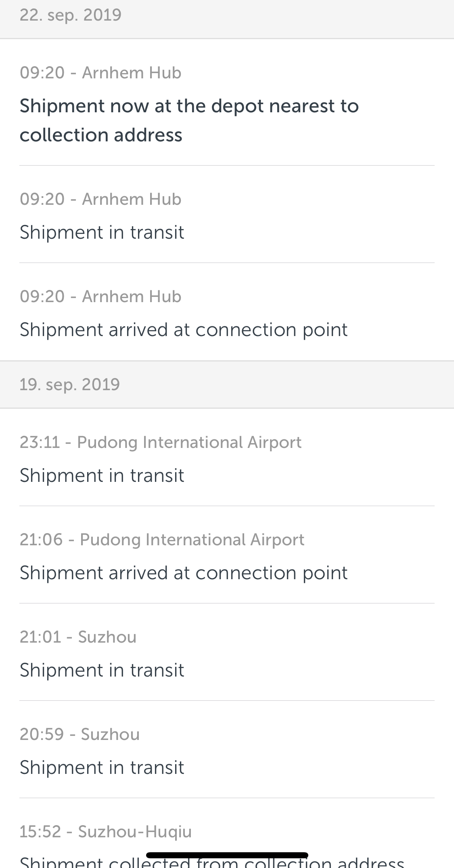Select the 21:01 Suzhou Shipment in transit status
454x868 pixels.
click(x=102, y=670)
